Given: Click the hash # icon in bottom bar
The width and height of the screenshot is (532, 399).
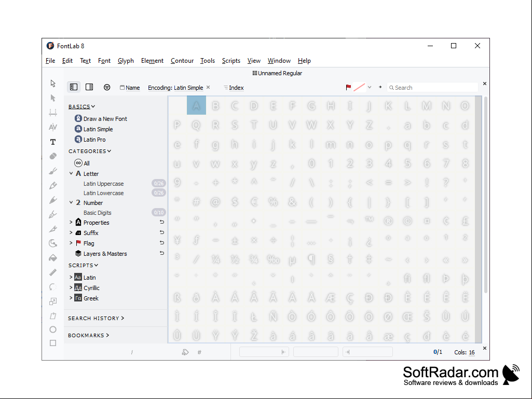Looking at the screenshot, I should point(199,352).
